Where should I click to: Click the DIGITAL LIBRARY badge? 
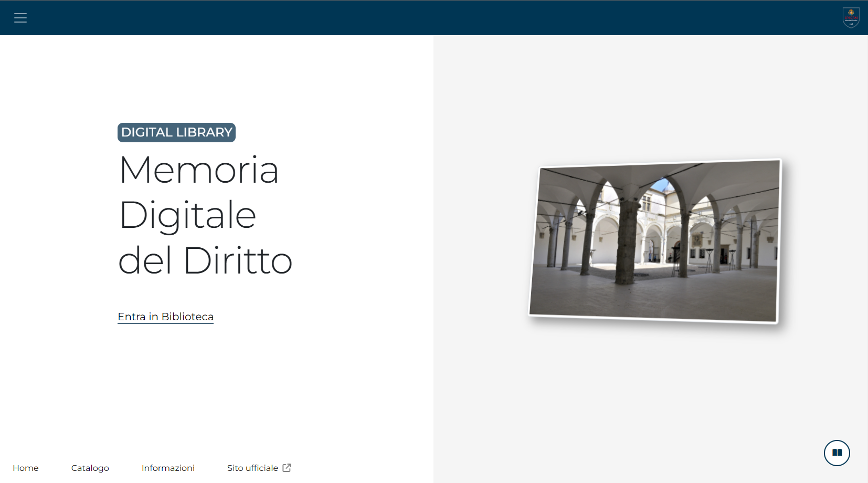point(176,132)
